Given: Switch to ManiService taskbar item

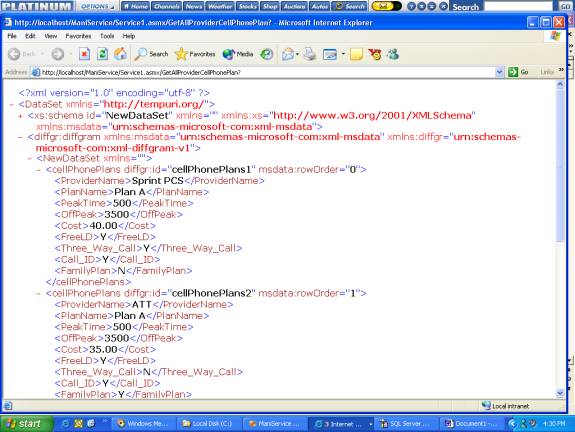Looking at the screenshot, I should click(274, 424).
